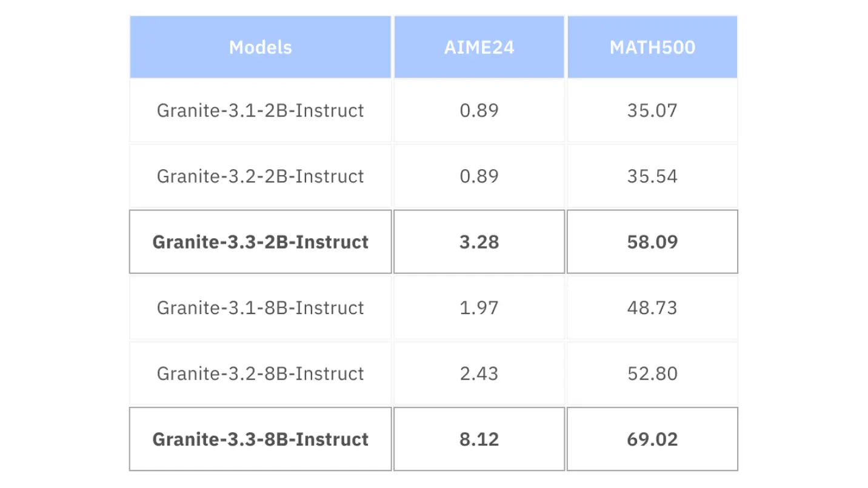Select the Granite-3.2-2B-Instruct row label
The image size is (868, 488).
point(260,176)
